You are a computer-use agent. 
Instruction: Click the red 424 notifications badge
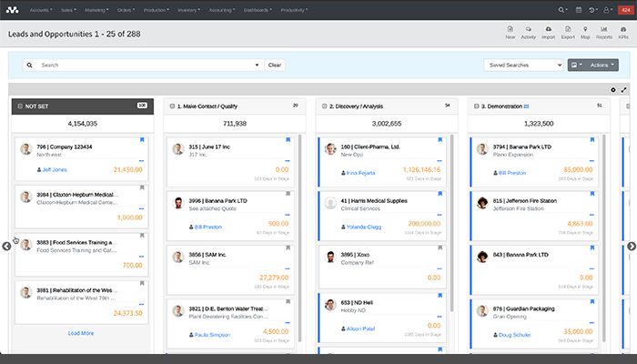tap(626, 10)
